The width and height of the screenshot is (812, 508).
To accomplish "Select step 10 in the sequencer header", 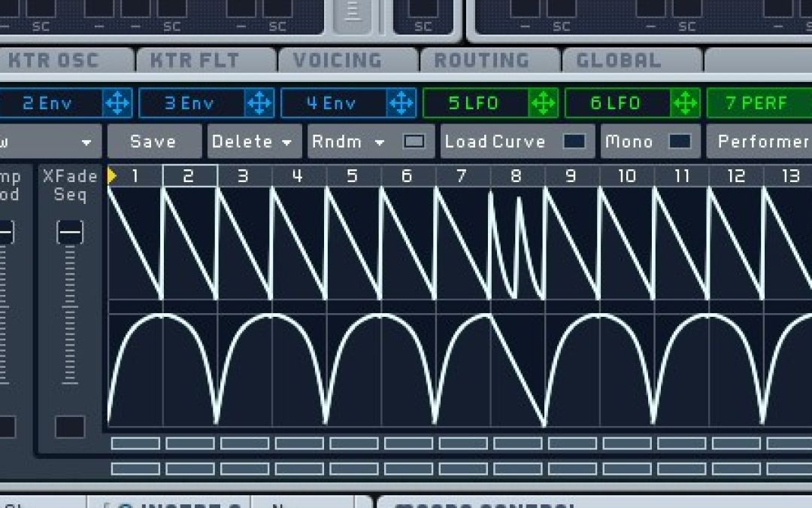I will pos(626,175).
